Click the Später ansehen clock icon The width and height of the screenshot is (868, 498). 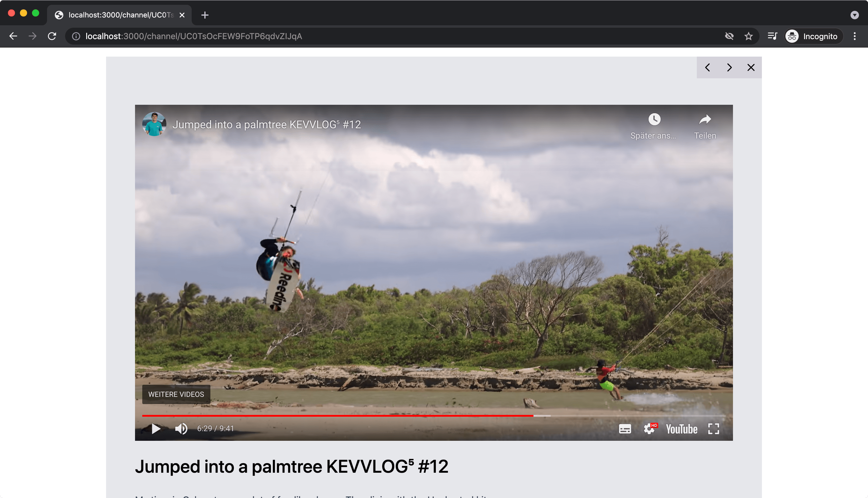(654, 119)
